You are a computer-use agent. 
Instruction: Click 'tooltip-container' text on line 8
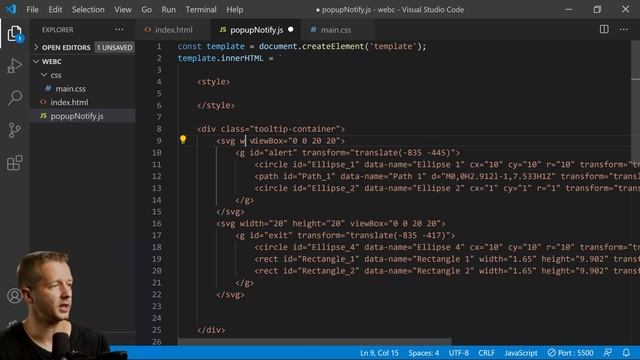[x=294, y=129]
